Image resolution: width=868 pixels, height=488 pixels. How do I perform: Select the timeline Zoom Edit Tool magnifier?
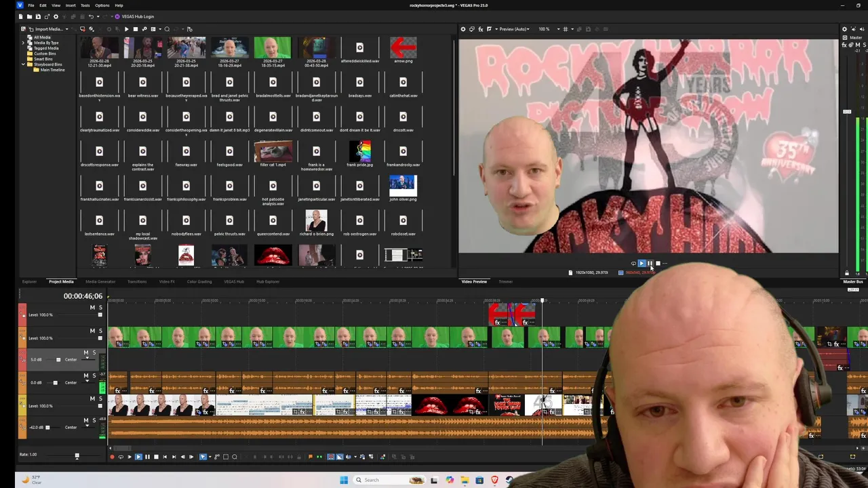pos(235,457)
